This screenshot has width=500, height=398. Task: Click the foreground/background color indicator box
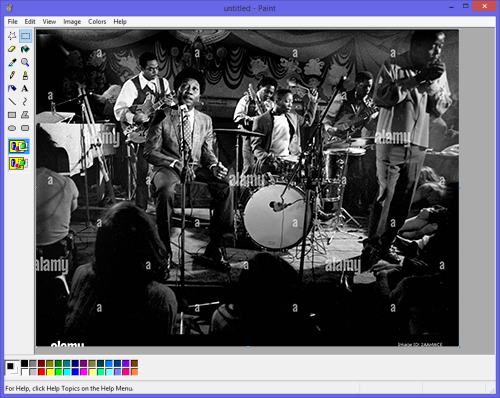(x=12, y=368)
